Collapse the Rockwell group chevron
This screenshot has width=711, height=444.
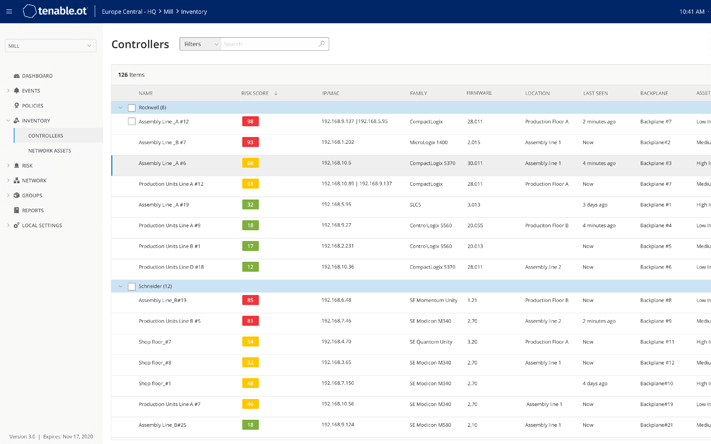click(121, 108)
